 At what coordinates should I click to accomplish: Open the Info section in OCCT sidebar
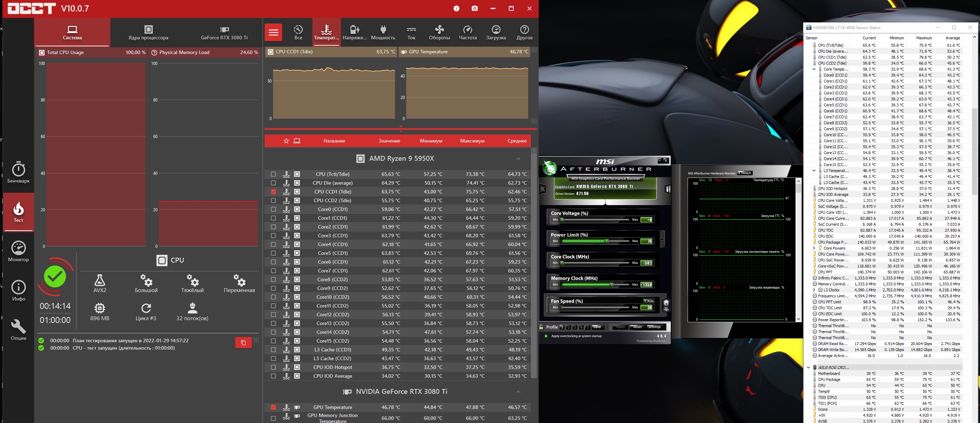(x=18, y=291)
